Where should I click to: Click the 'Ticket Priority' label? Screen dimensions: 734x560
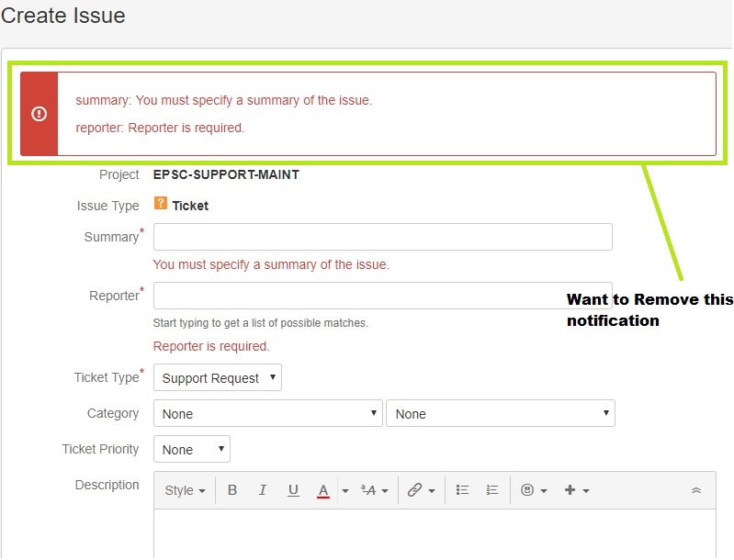(101, 449)
